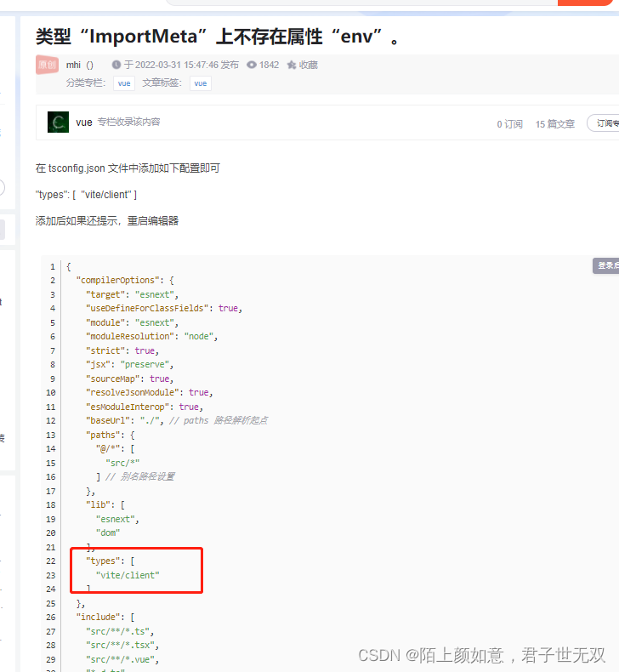619x672 pixels.
Task: Click code line "paths": {
Action: [x=111, y=435]
